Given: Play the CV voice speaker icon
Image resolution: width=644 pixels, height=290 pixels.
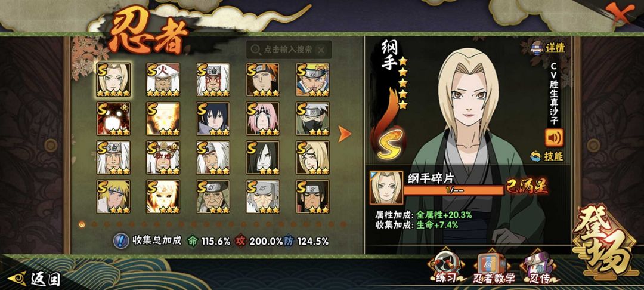Looking at the screenshot, I should click(554, 138).
